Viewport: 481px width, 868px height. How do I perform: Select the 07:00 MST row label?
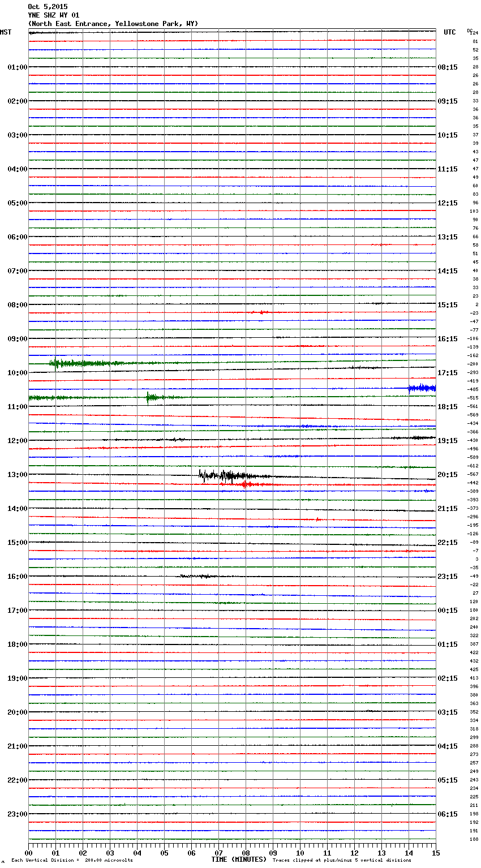pos(18,271)
